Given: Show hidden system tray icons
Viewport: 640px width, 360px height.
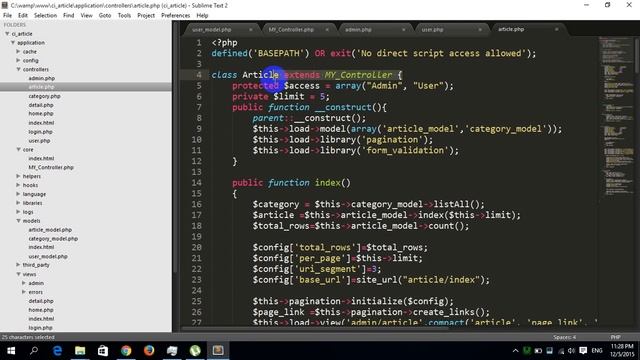Looking at the screenshot, I should [x=516, y=351].
